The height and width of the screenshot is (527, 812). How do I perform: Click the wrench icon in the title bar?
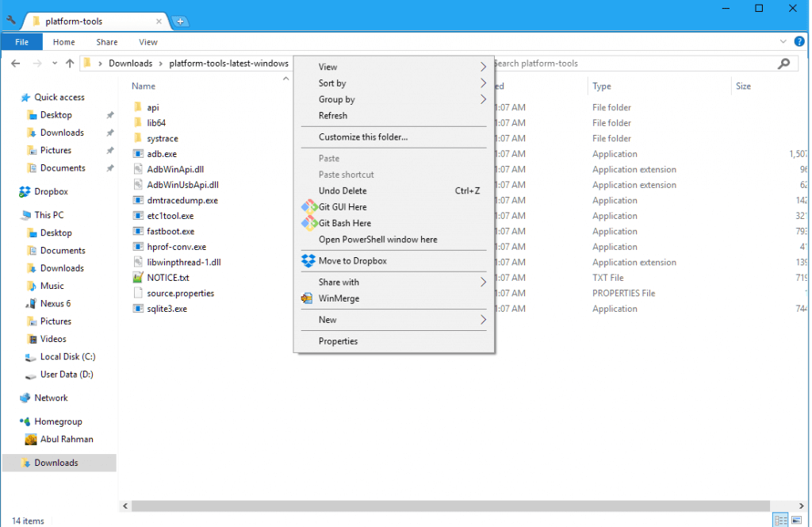click(11, 21)
